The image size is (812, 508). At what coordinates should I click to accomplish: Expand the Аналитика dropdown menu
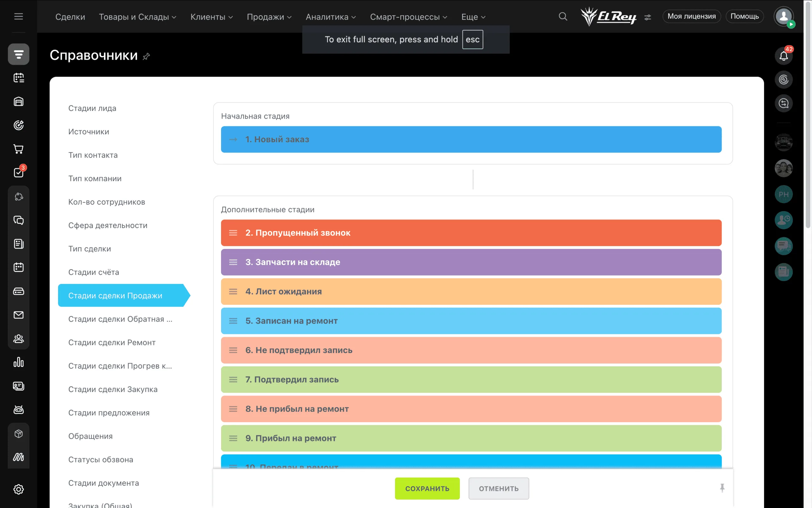(x=331, y=17)
